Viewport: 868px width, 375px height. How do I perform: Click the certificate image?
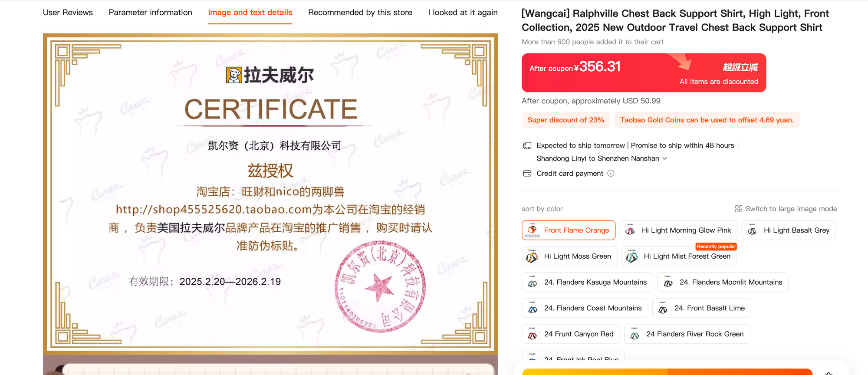tap(270, 193)
